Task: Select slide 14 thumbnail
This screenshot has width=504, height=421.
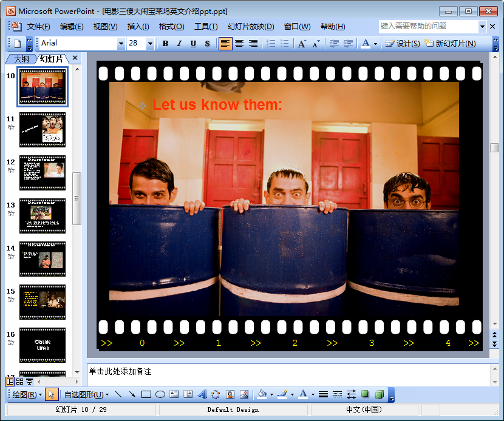Action: 43,259
